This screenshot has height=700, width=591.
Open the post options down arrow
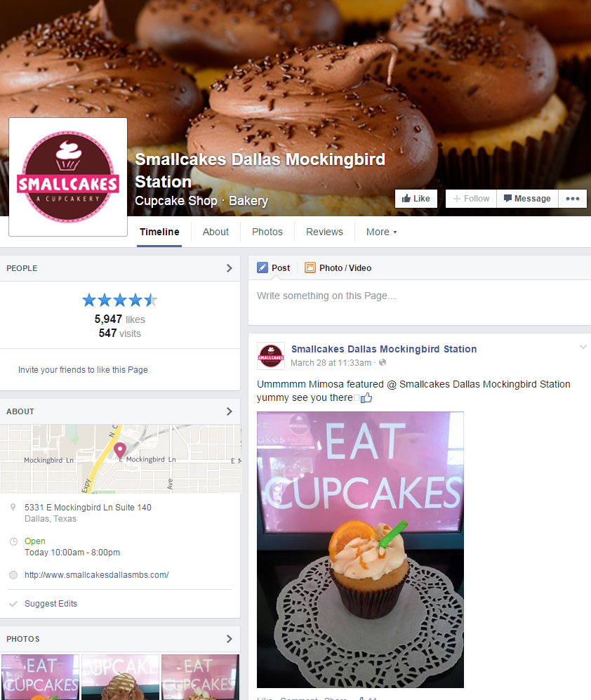click(x=583, y=347)
